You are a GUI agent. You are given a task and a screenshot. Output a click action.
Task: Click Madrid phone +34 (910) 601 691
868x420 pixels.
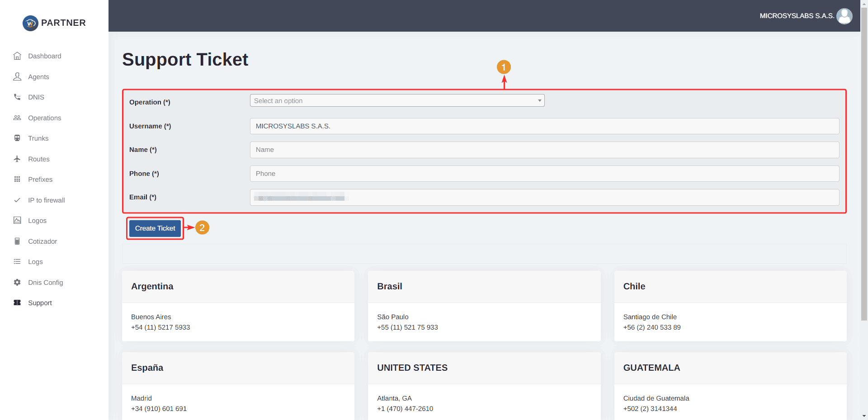click(x=159, y=409)
